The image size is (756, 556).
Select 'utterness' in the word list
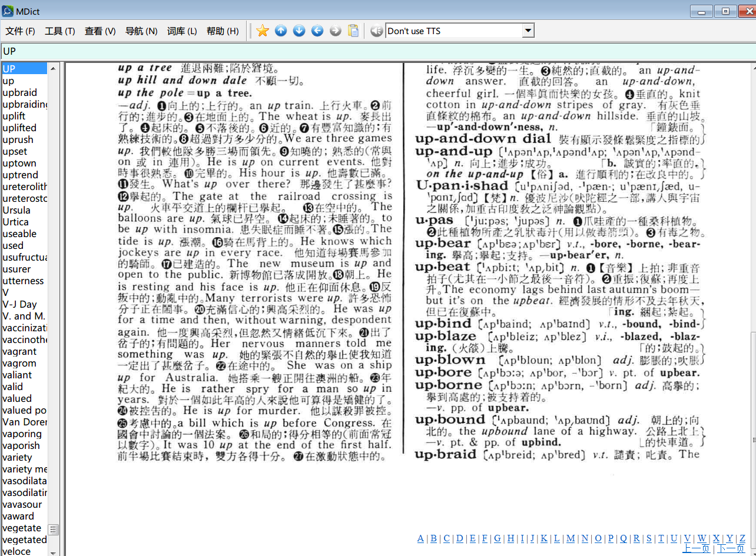click(x=23, y=281)
